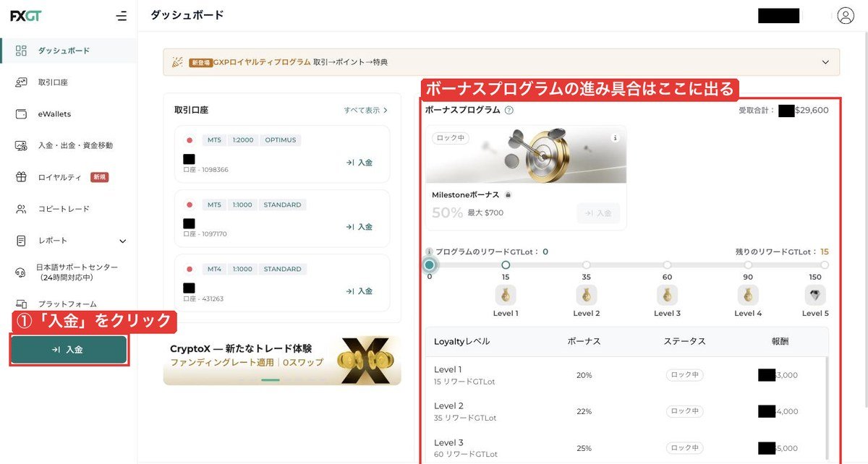
Task: Open the 取引口座 menu item
Action: [68, 82]
